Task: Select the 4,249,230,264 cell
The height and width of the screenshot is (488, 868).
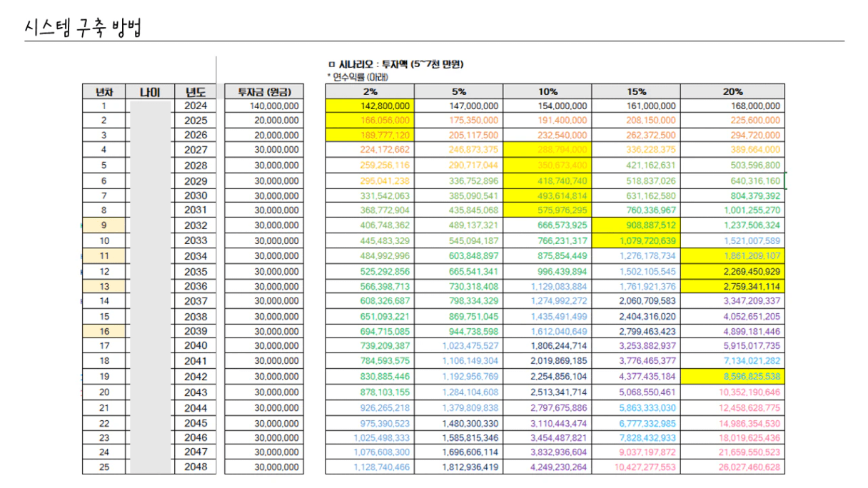Action: [547, 467]
